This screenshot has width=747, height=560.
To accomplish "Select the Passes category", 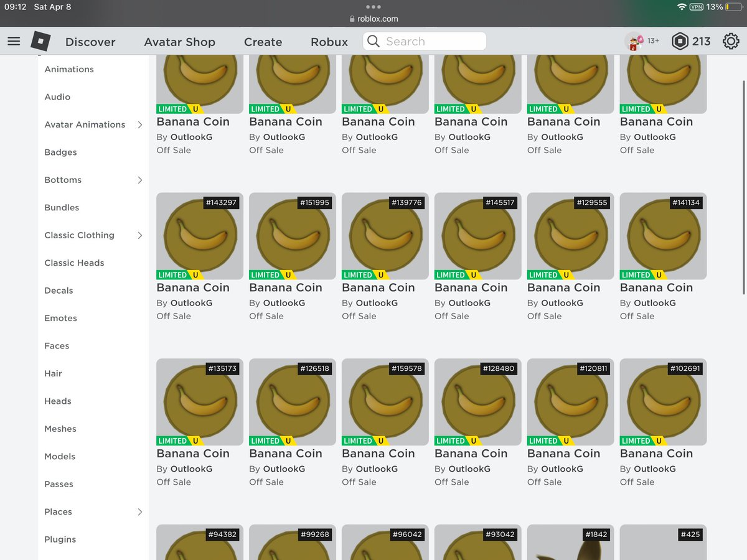I will point(59,484).
